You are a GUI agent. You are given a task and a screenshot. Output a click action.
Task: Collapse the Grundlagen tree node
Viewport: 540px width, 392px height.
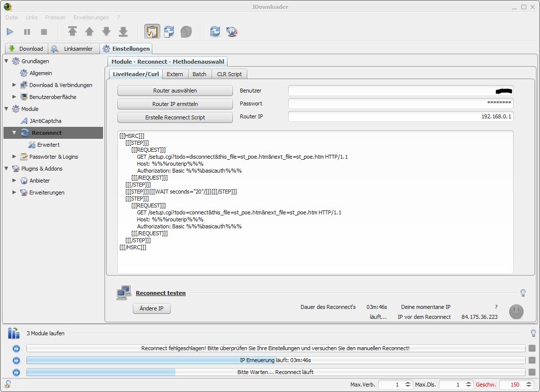click(6, 61)
